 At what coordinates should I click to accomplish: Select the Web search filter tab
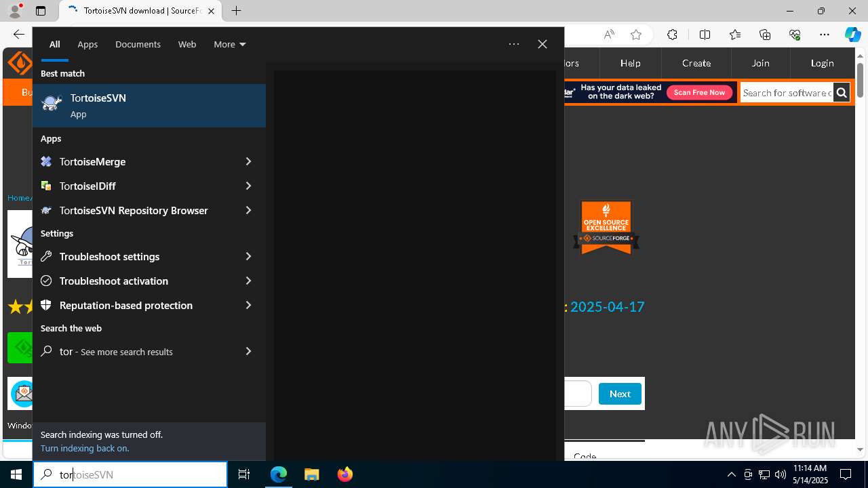coord(187,44)
